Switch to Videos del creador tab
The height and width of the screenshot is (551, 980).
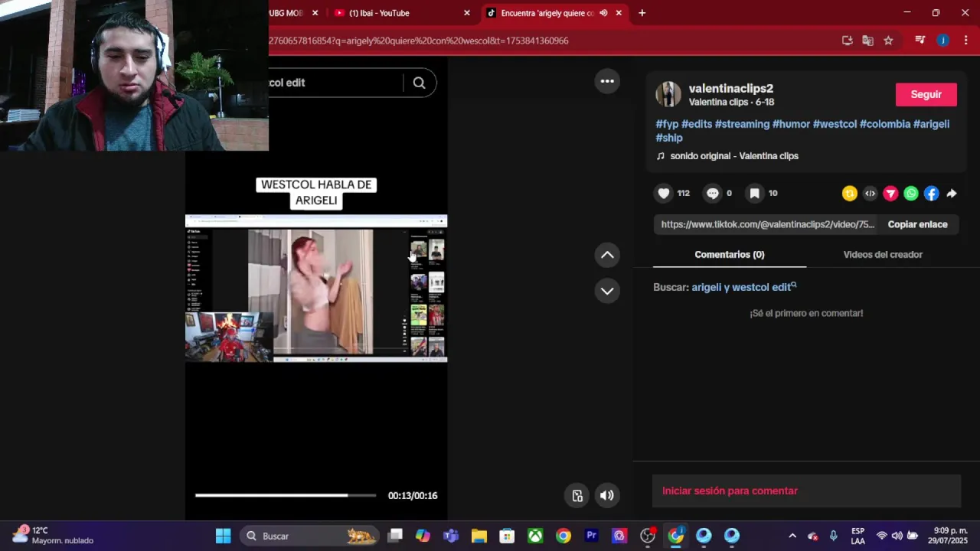tap(883, 254)
